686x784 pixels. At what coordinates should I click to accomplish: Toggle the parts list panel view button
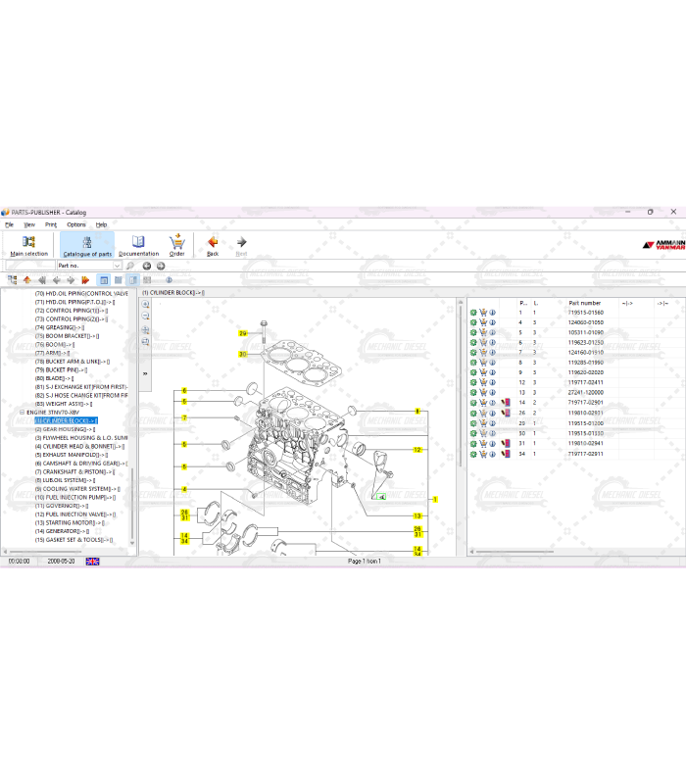(x=132, y=280)
